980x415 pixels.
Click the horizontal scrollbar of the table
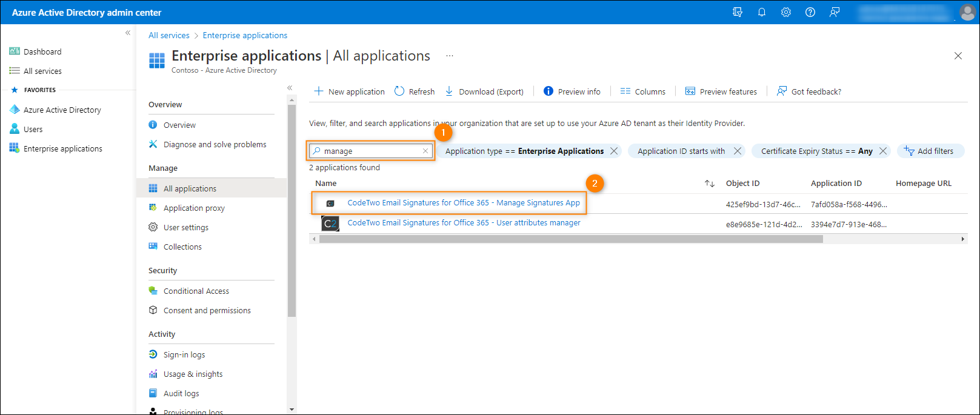coord(571,239)
